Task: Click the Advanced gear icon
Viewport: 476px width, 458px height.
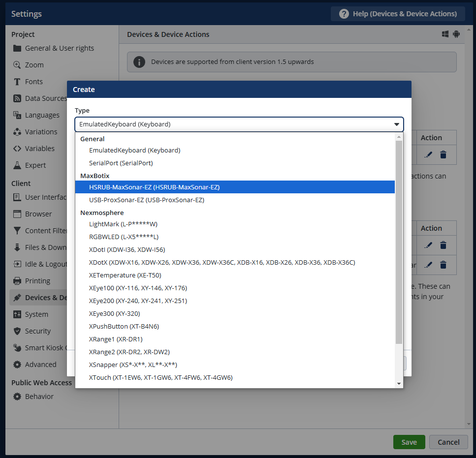Action: coord(17,365)
